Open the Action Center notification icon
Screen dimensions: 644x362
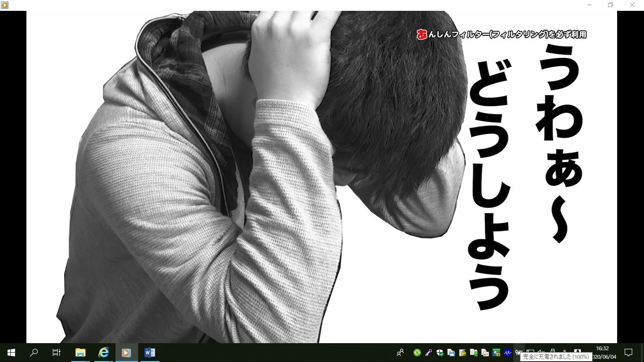628,353
